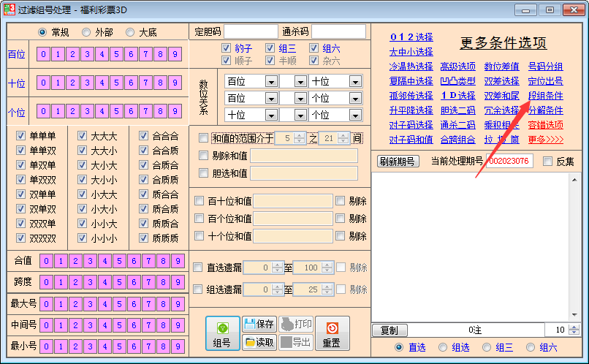The image size is (589, 364).
Task: Click the 刷新期号 button
Action: (398, 162)
